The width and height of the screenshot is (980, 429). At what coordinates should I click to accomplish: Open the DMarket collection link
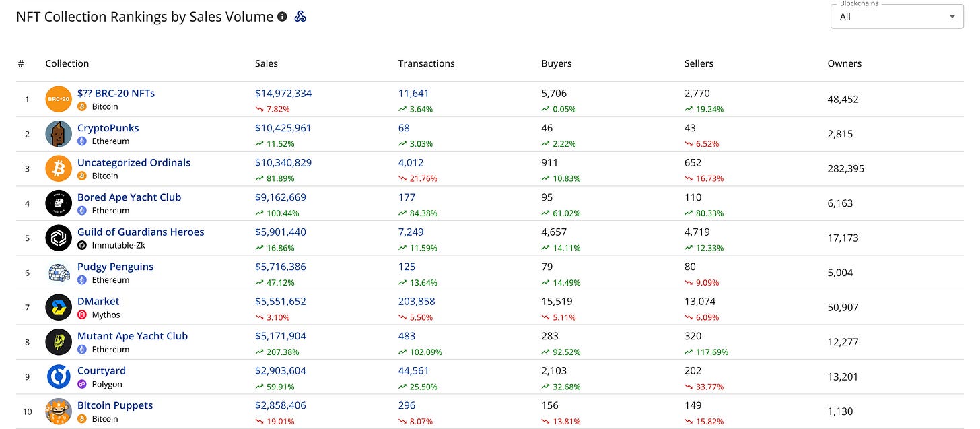tap(98, 301)
